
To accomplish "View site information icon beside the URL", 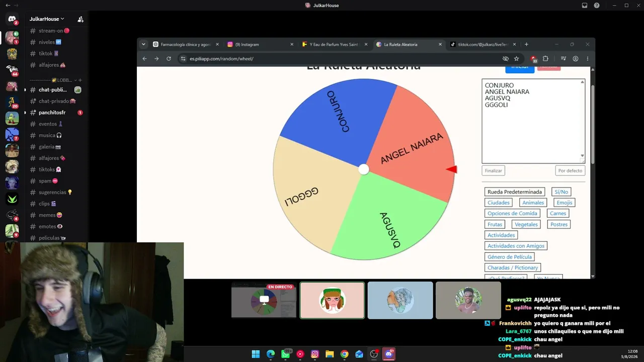I will [x=183, y=59].
